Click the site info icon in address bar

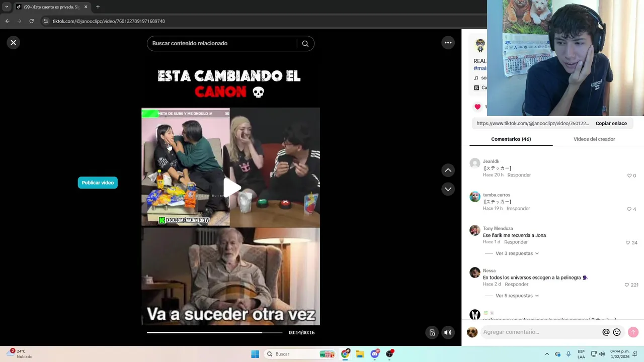click(46, 21)
